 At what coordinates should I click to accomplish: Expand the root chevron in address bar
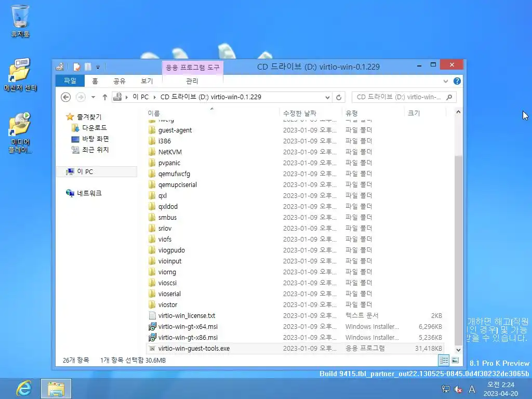[127, 97]
